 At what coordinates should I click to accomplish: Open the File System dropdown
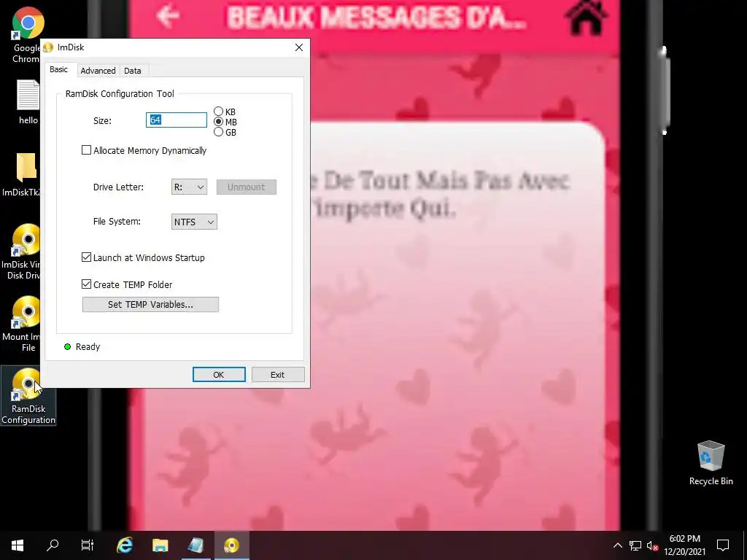[x=194, y=222]
